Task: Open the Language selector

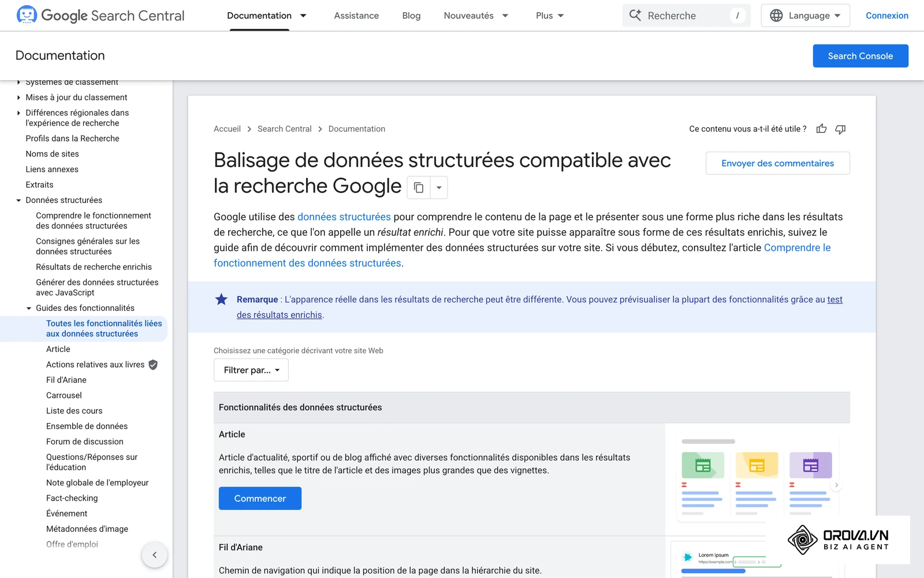Action: coord(805,16)
